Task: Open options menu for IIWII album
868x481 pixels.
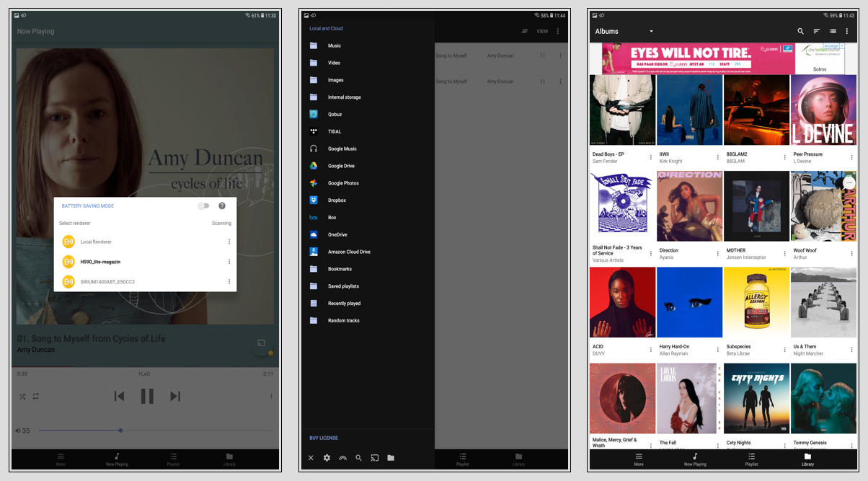Action: point(717,157)
